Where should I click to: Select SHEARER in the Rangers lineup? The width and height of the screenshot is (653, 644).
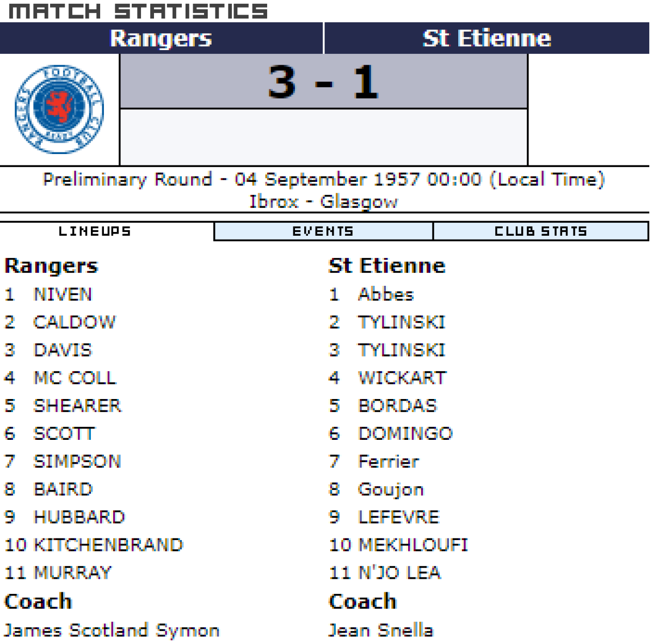[x=78, y=406]
